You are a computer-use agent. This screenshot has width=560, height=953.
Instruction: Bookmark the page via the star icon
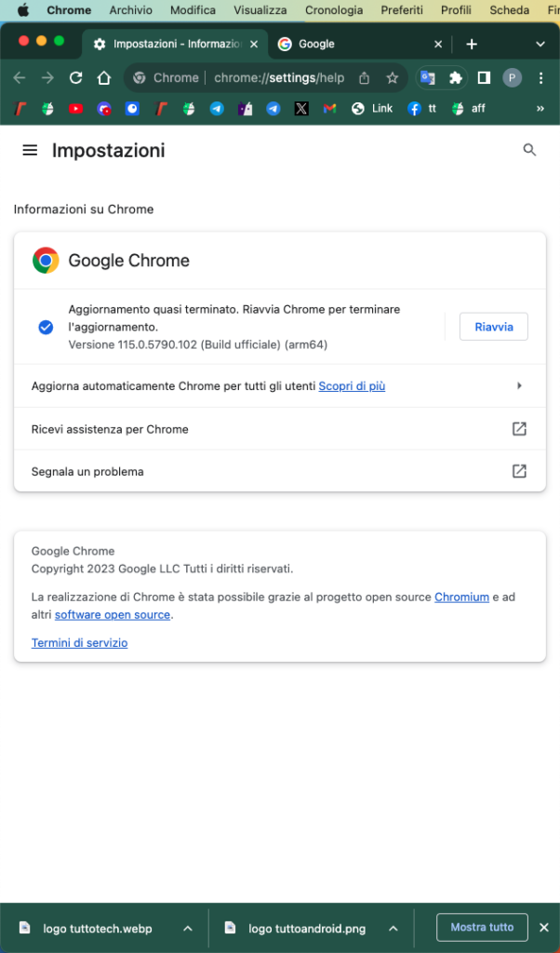pos(392,78)
